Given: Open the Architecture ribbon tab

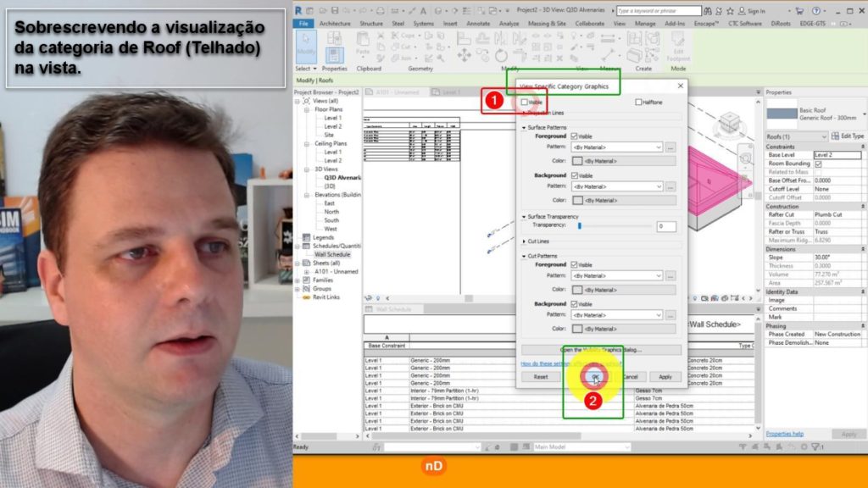Looking at the screenshot, I should click(x=335, y=24).
